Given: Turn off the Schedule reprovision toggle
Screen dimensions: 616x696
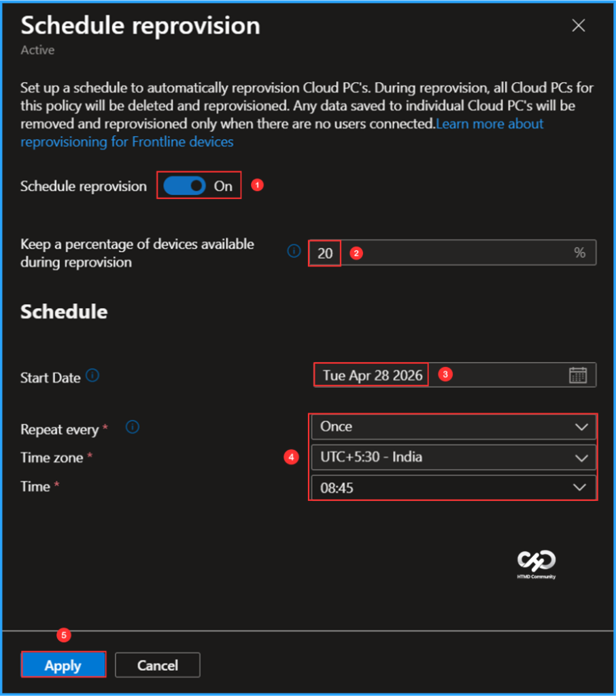Looking at the screenshot, I should [184, 185].
